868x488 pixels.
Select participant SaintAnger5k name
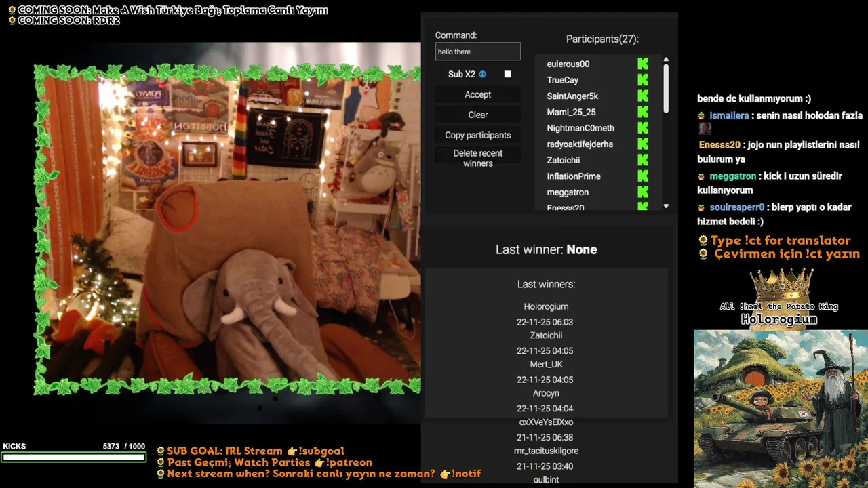[x=572, y=96]
